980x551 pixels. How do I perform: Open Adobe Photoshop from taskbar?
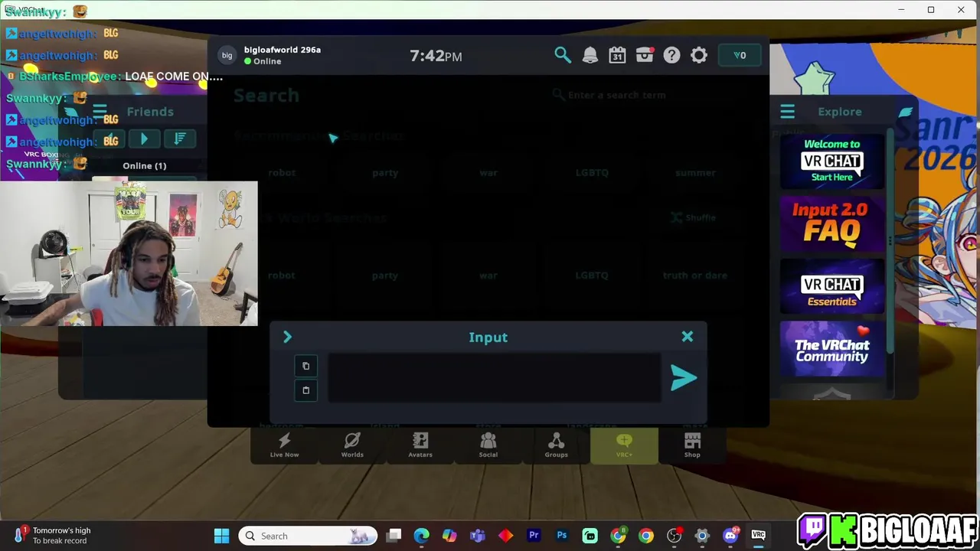click(562, 536)
